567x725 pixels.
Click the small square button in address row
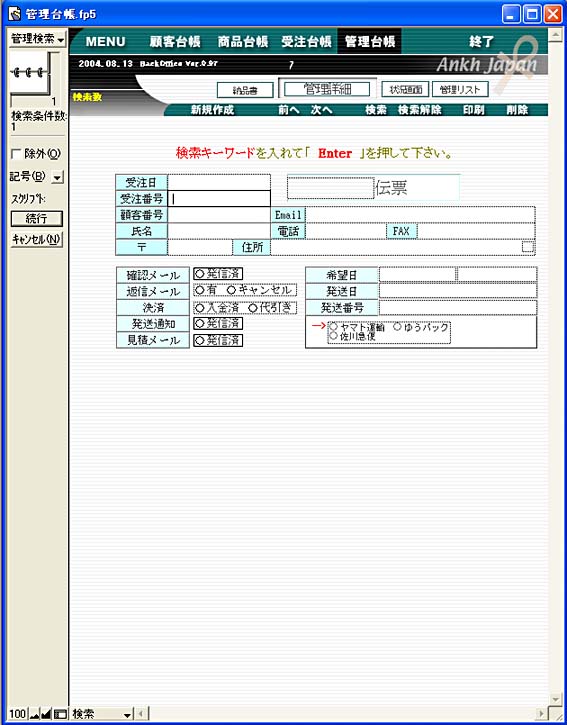[528, 247]
